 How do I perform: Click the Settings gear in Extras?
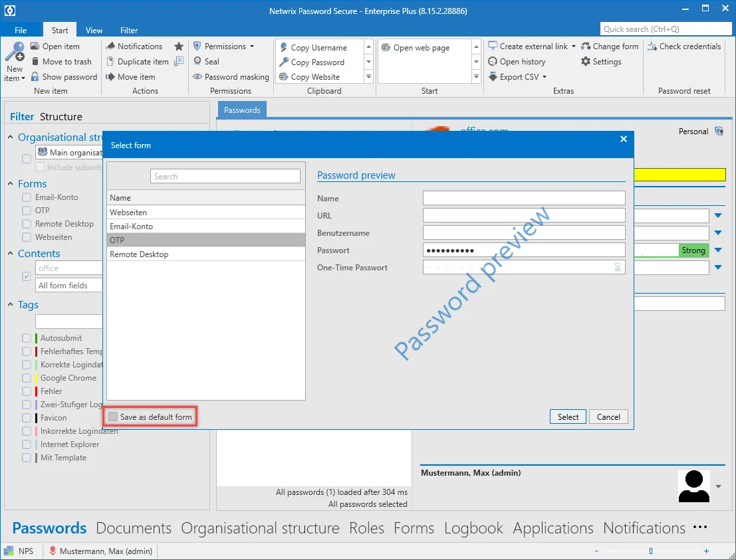coord(585,61)
